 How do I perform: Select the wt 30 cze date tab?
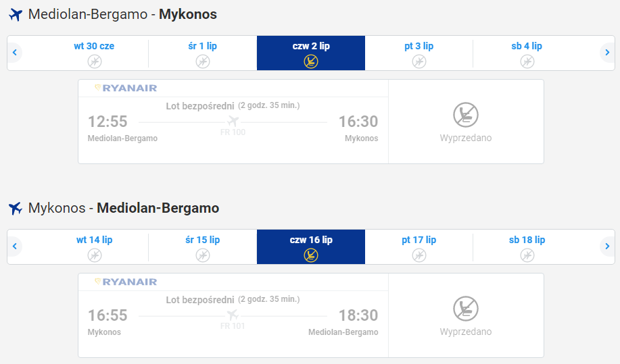point(94,53)
